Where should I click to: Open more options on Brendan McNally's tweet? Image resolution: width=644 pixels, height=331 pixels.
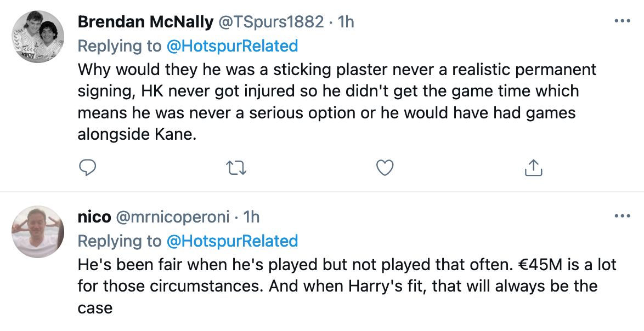click(x=622, y=21)
